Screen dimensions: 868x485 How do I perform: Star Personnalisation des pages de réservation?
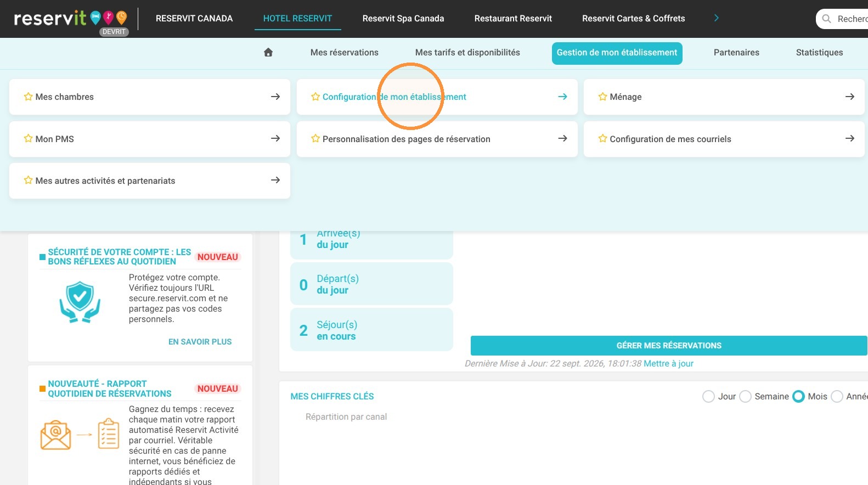tap(315, 138)
